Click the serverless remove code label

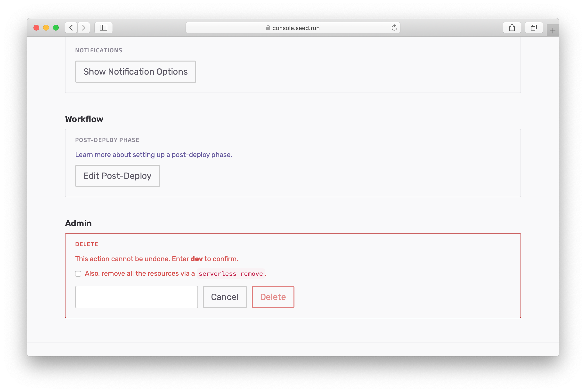[230, 274]
